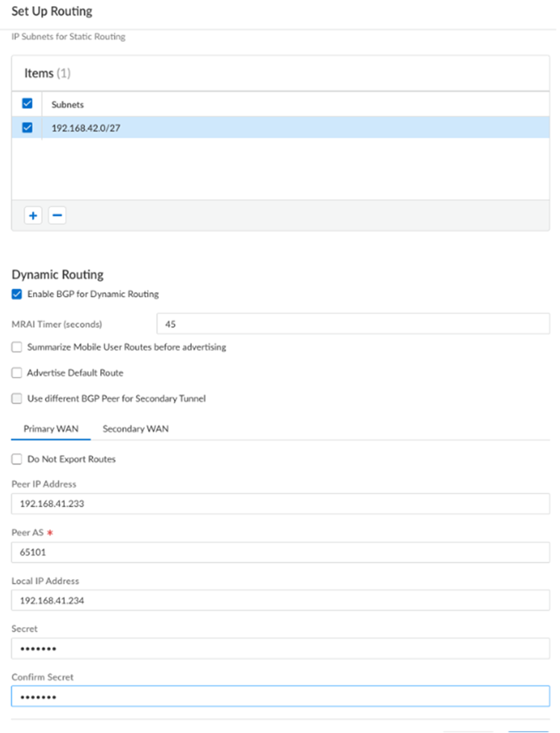Click the Peer AS input field

[x=281, y=552]
